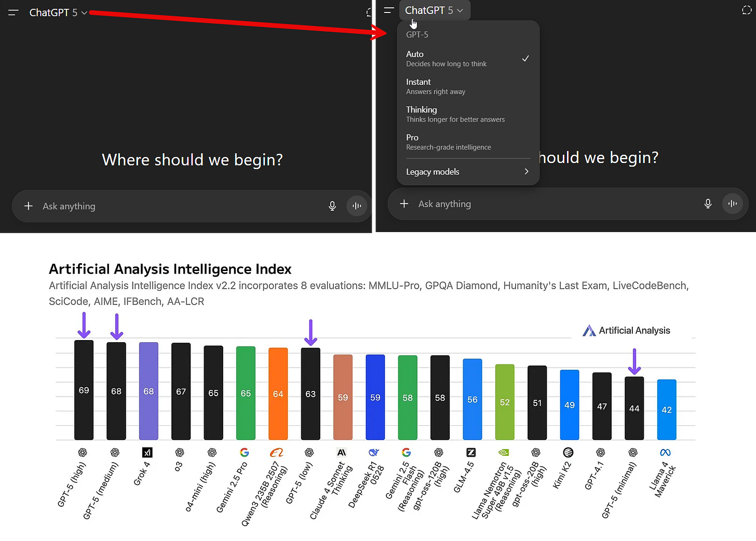Viewport: 756px width, 541px height.
Task: Click green Gemini 2.5 Pro bar
Action: coord(246,394)
